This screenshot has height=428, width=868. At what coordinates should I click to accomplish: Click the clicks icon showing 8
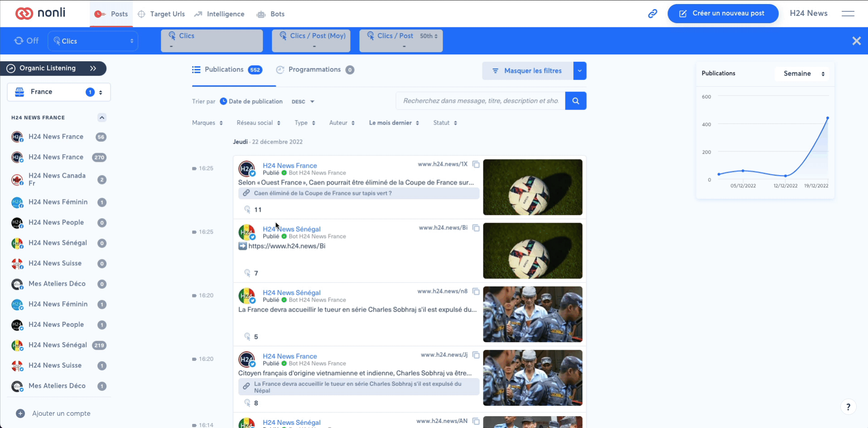tap(247, 403)
